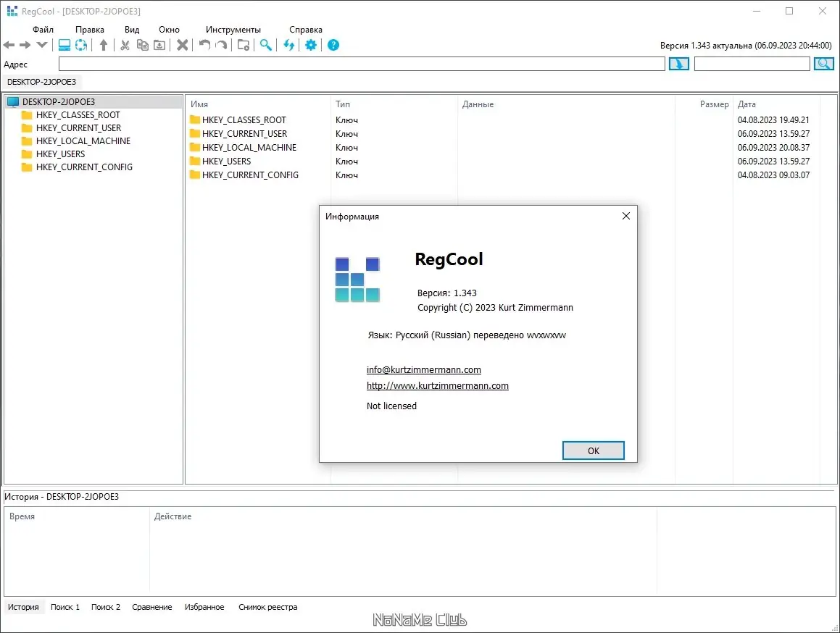Image resolution: width=840 pixels, height=633 pixels.
Task: Click the scissors Cut icon
Action: click(x=125, y=45)
